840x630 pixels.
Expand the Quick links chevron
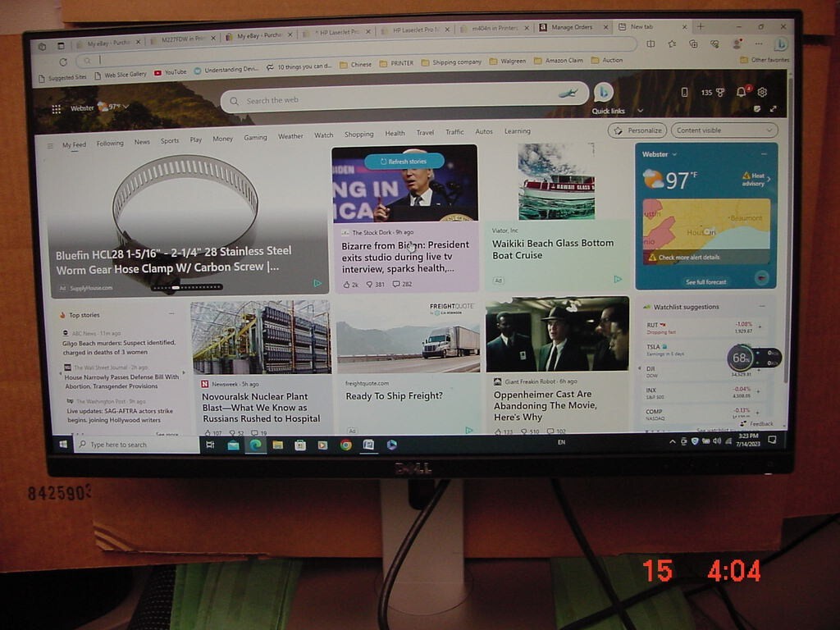click(x=640, y=111)
